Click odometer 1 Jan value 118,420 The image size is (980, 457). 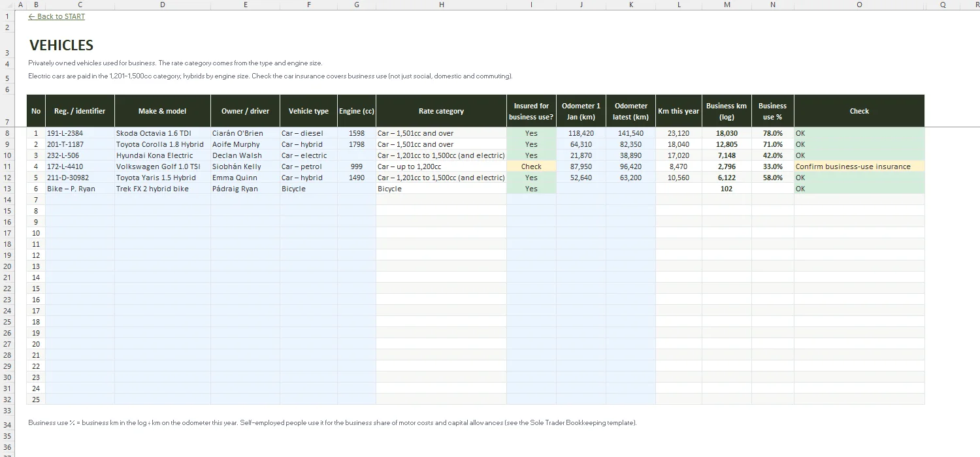point(581,133)
